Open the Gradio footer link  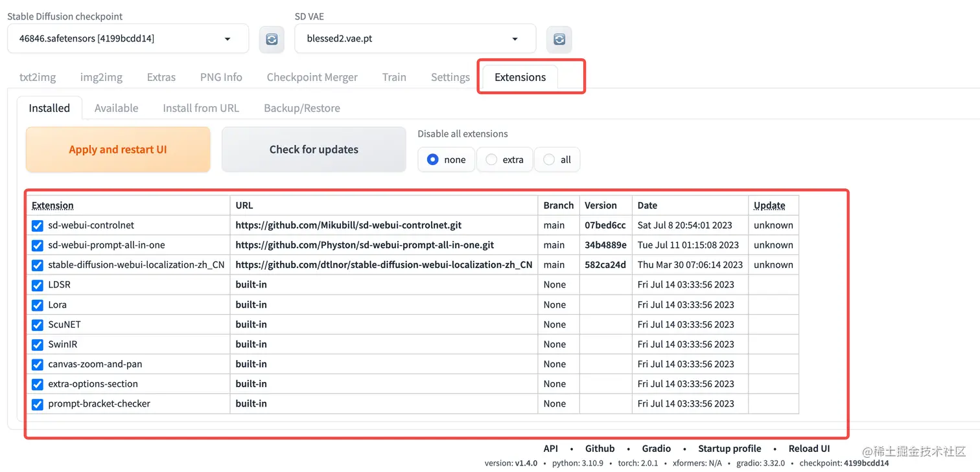coord(657,449)
